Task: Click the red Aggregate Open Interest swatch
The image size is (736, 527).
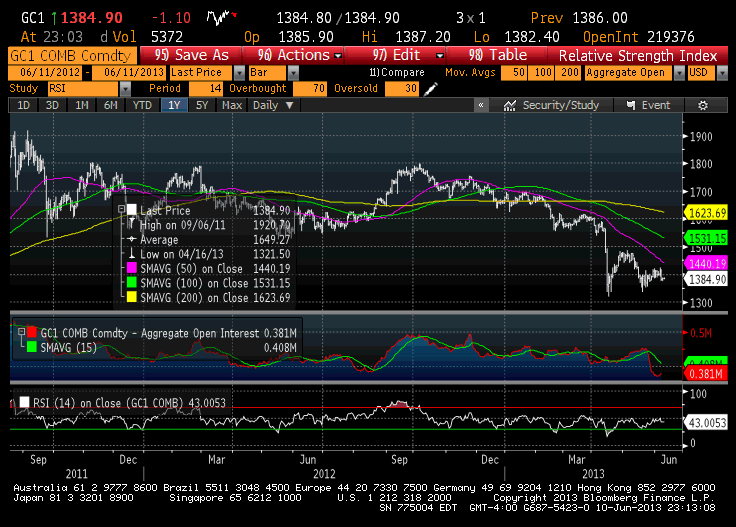Action: [32, 332]
